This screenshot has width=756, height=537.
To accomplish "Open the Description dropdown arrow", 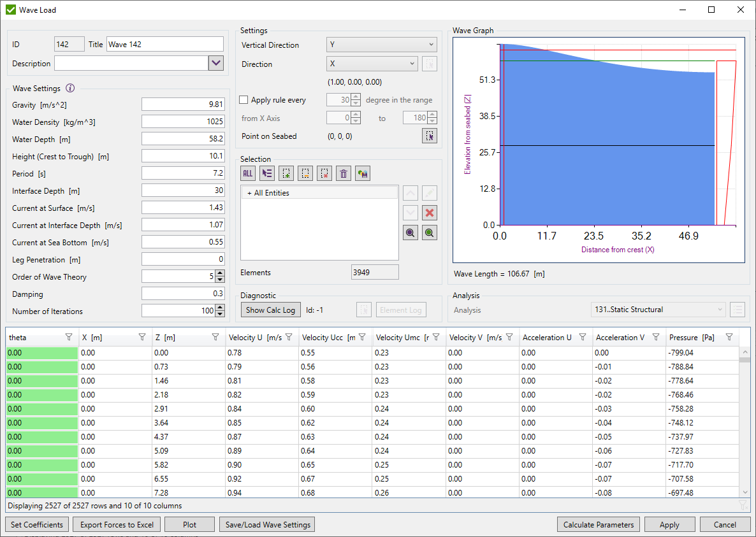I will 216,63.
